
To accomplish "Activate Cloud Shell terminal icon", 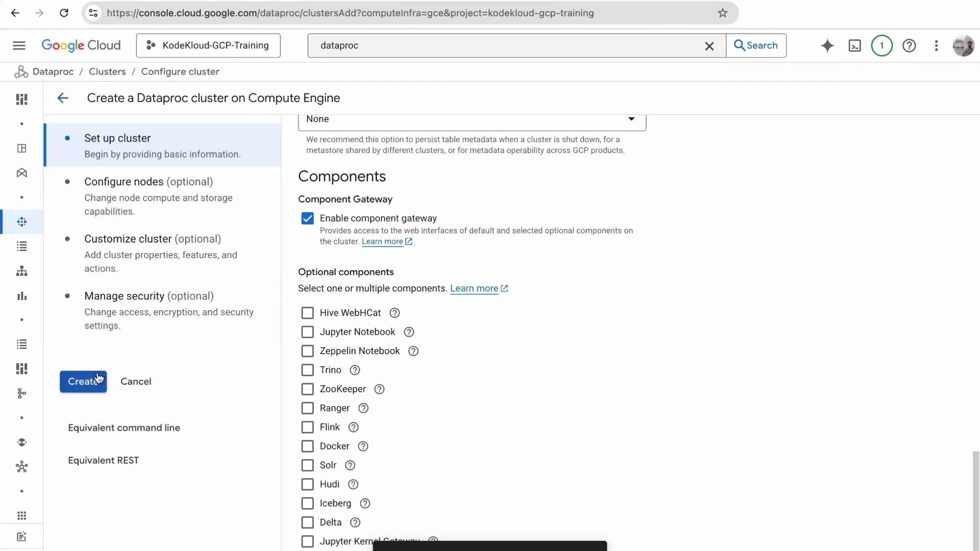I will click(x=854, y=45).
